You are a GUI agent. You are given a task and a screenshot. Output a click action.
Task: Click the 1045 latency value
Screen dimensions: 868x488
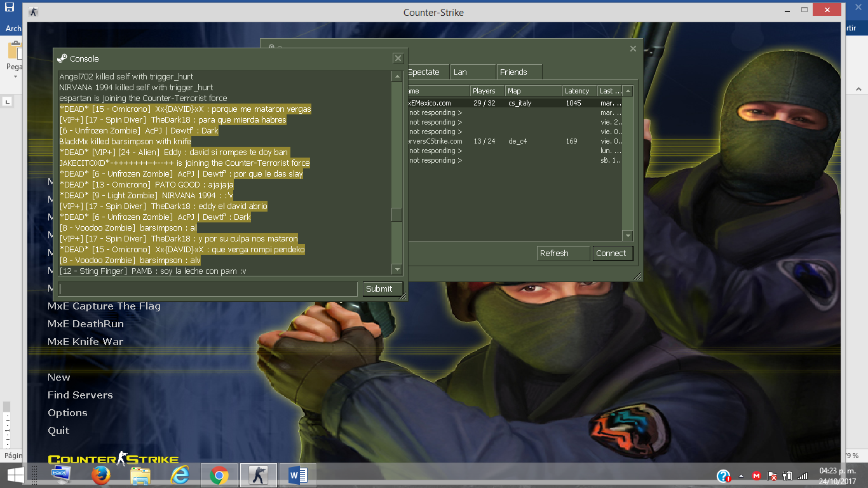573,103
